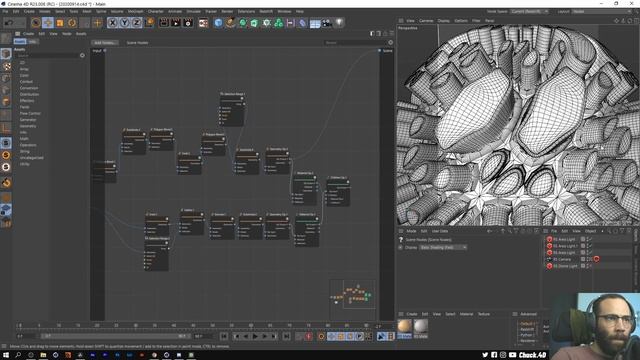Screen dimensions: 640x360
Task: Click the green Extrude generator icon
Action: (255, 23)
